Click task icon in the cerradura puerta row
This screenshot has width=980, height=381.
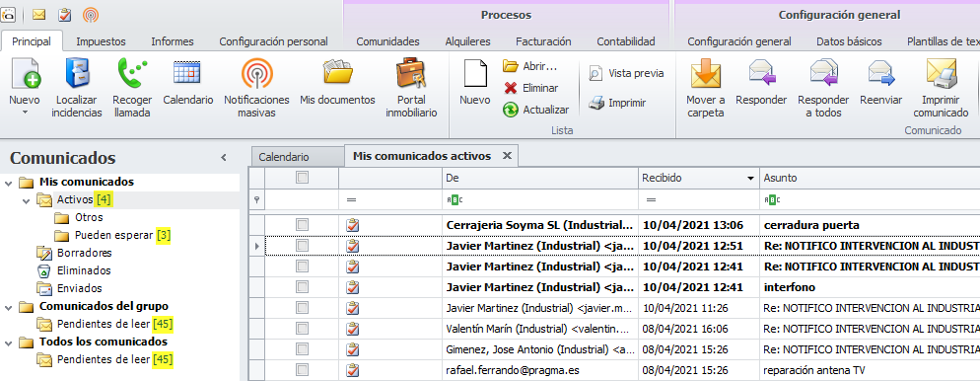click(353, 225)
